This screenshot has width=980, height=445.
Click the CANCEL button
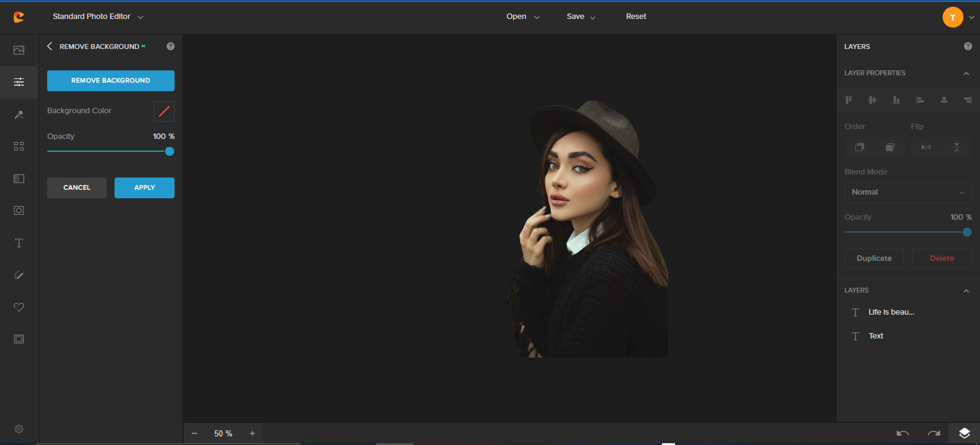[77, 188]
